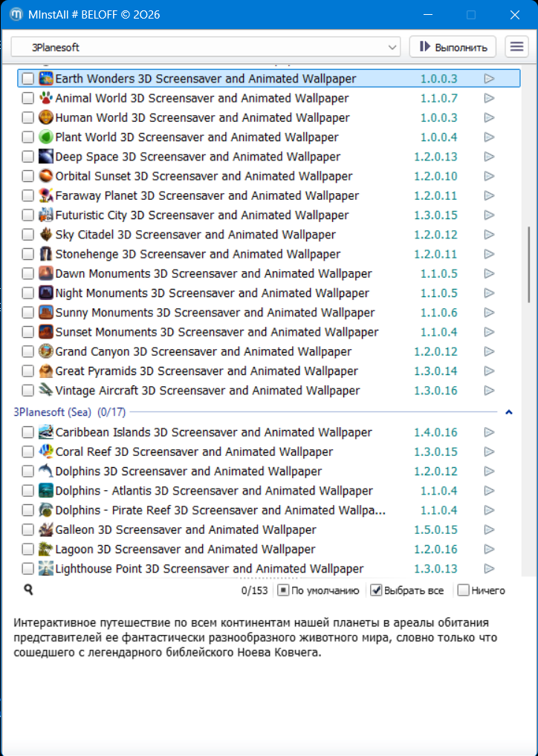Select Faraway Planet 3D Screensaver row
538x756 pixels.
[x=269, y=196]
